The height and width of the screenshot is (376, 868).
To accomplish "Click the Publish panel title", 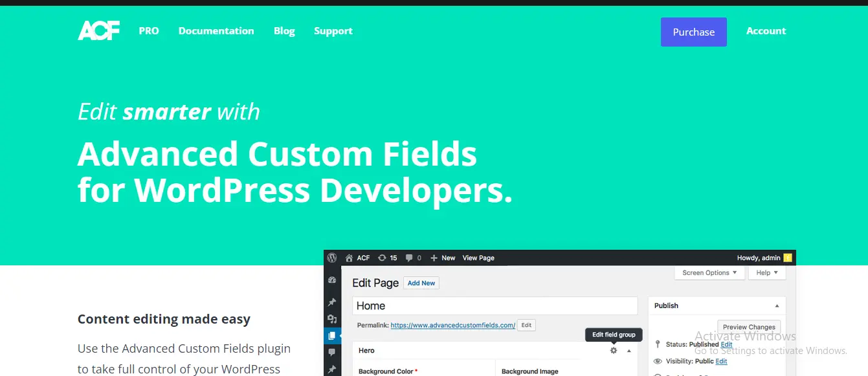I will [x=666, y=305].
